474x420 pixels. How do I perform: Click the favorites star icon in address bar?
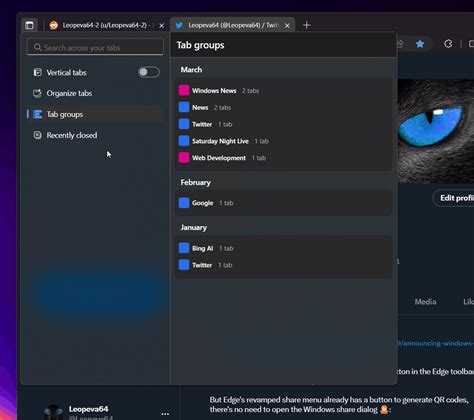pos(420,44)
